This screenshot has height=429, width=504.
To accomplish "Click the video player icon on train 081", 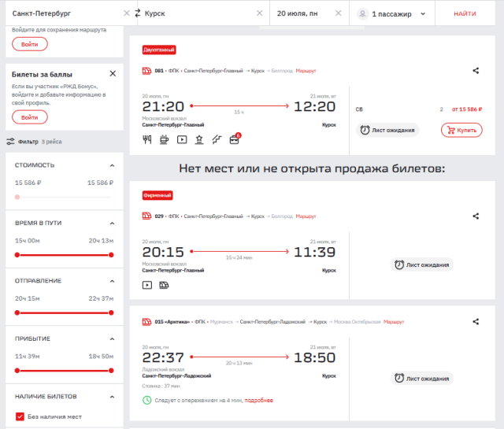I will pyautogui.click(x=182, y=139).
